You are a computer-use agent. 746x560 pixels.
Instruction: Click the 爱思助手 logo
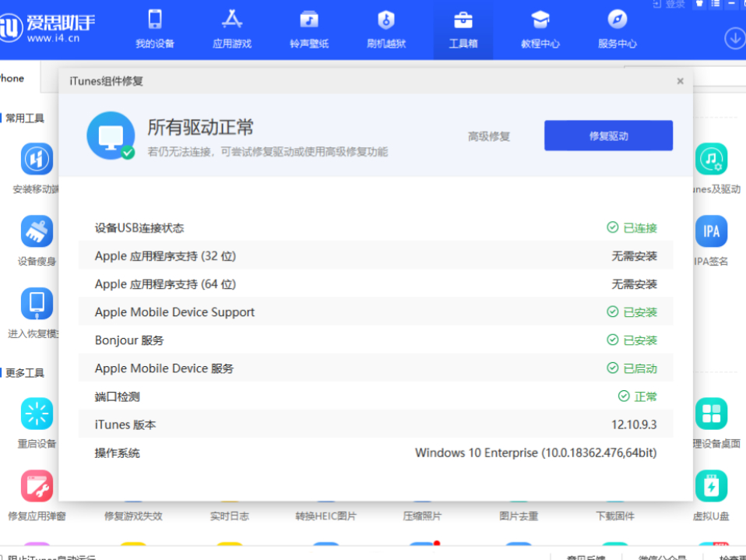(x=47, y=28)
